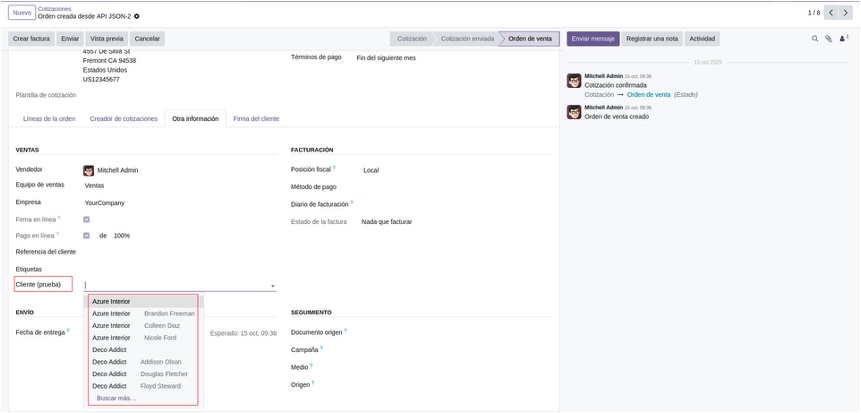The width and height of the screenshot is (861, 413).
Task: Set status to Cotización enviada
Action: click(x=467, y=39)
